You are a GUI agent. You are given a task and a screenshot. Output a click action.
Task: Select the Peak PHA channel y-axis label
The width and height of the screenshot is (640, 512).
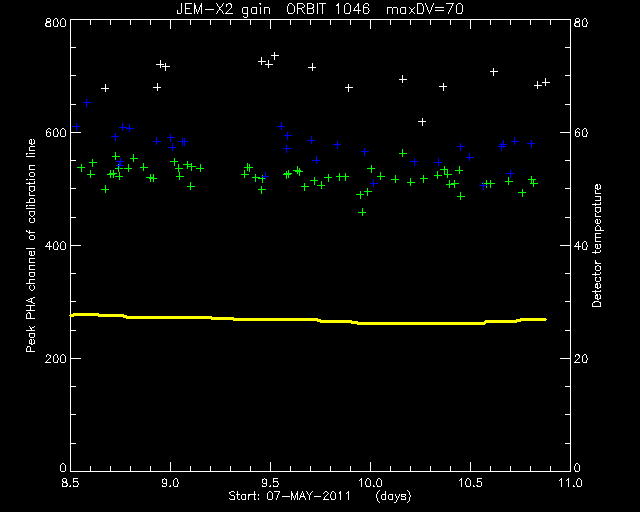[x=31, y=246]
